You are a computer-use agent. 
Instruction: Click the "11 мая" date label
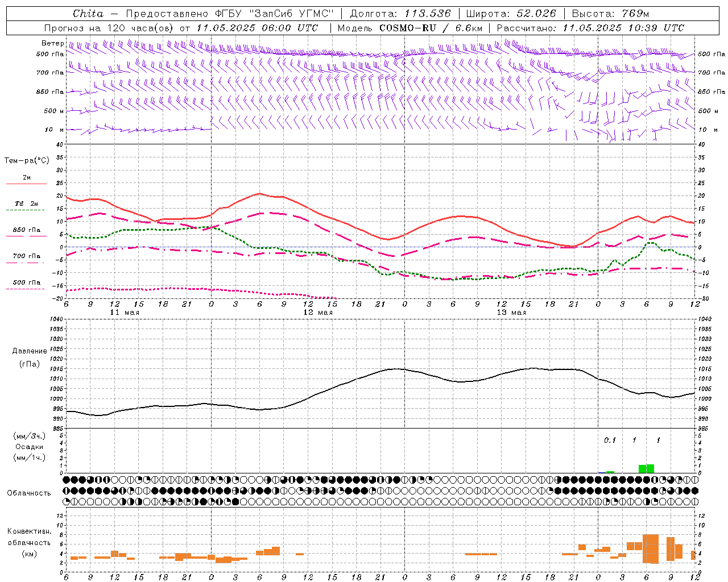click(x=125, y=313)
